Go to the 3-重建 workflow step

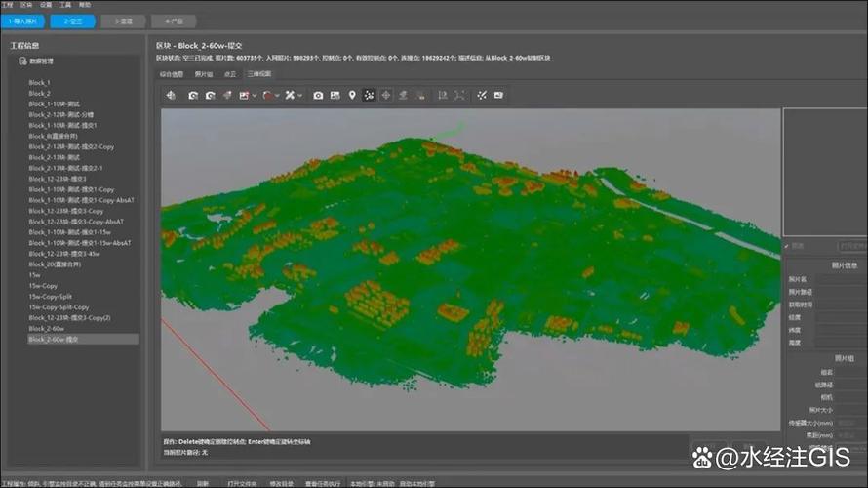pos(124,20)
